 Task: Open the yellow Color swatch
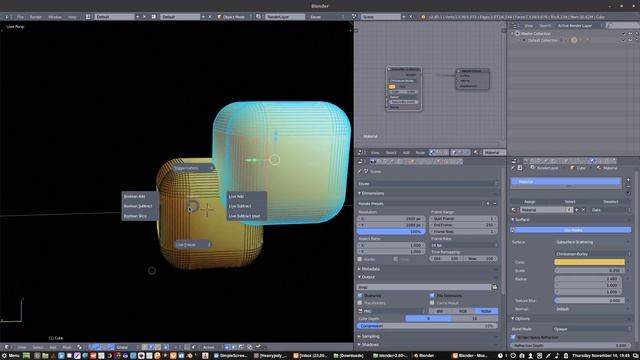[589, 262]
